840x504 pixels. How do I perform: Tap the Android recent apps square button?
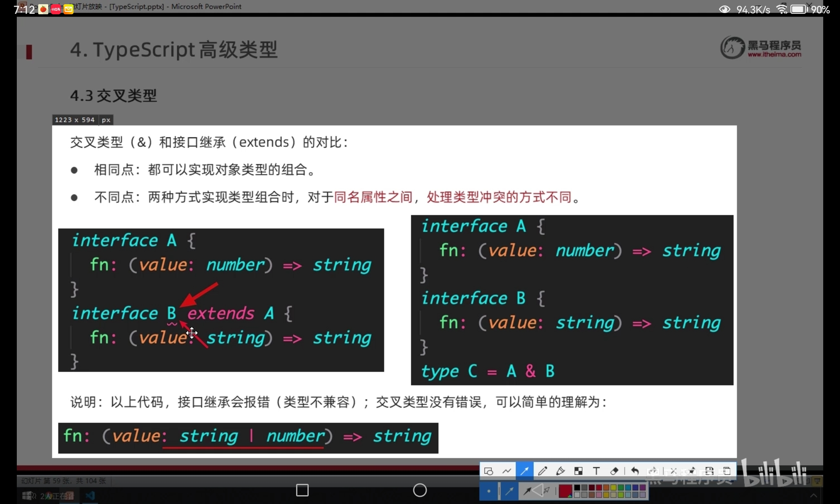tap(302, 490)
